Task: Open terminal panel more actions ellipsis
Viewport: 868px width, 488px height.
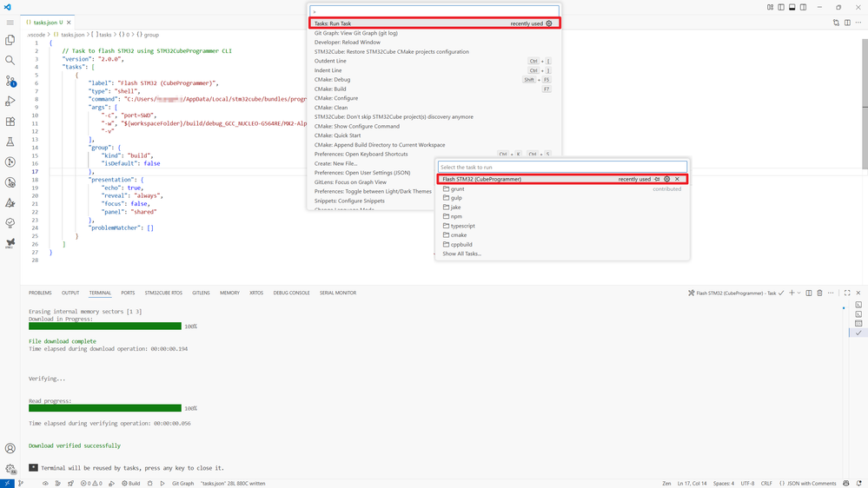Action: [831, 293]
